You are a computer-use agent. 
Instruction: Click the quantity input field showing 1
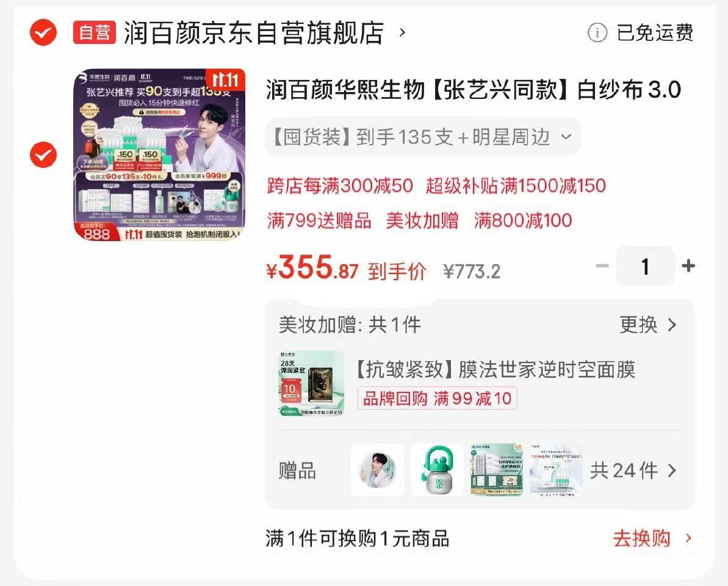645,266
